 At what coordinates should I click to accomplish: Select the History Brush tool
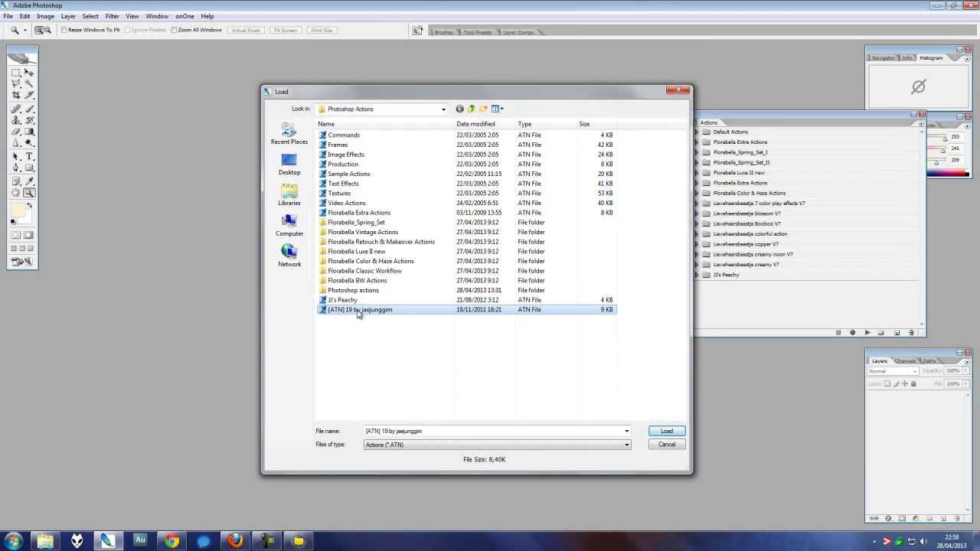[29, 120]
